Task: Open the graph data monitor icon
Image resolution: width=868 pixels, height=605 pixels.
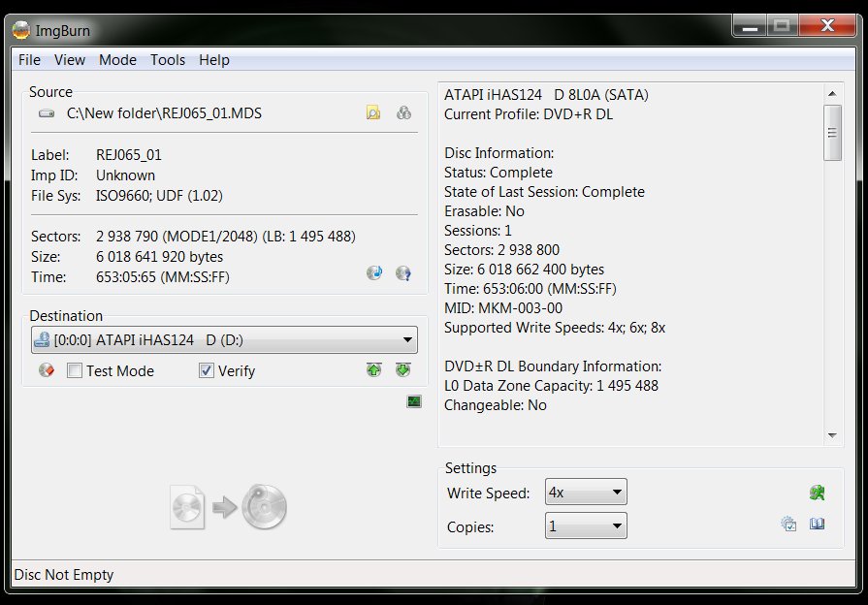Action: pyautogui.click(x=414, y=401)
